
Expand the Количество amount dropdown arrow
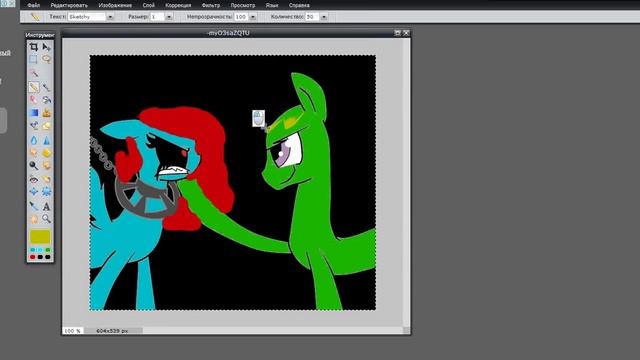point(324,17)
